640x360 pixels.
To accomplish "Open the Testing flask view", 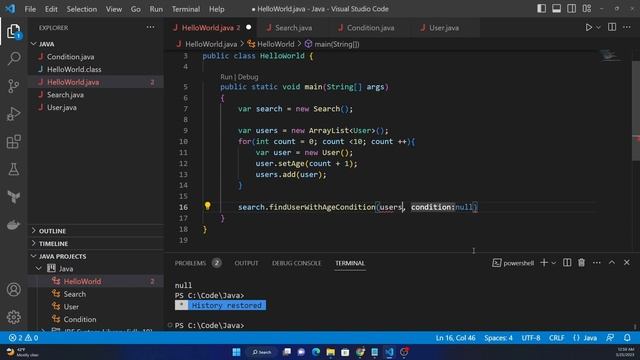I will [13, 169].
